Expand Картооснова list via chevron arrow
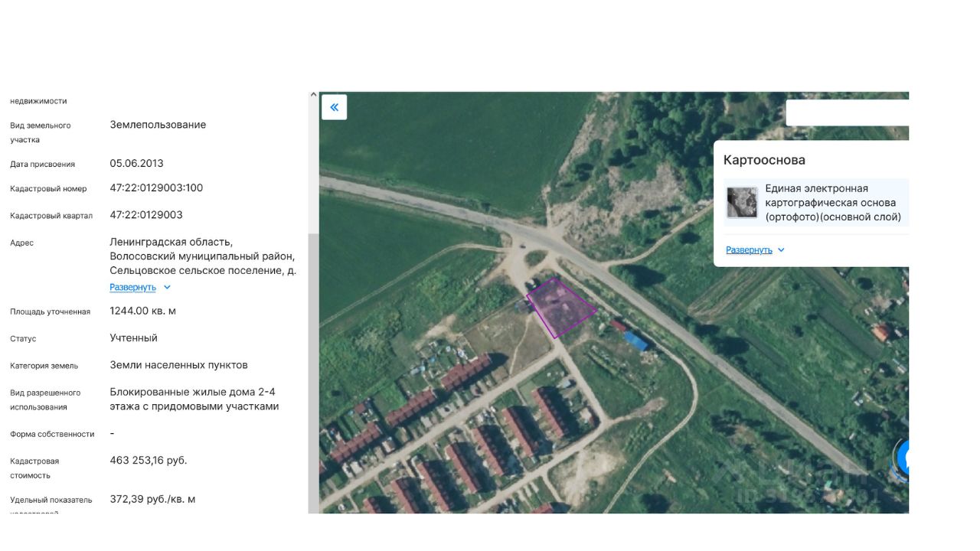This screenshot has width=980, height=551. coord(781,250)
